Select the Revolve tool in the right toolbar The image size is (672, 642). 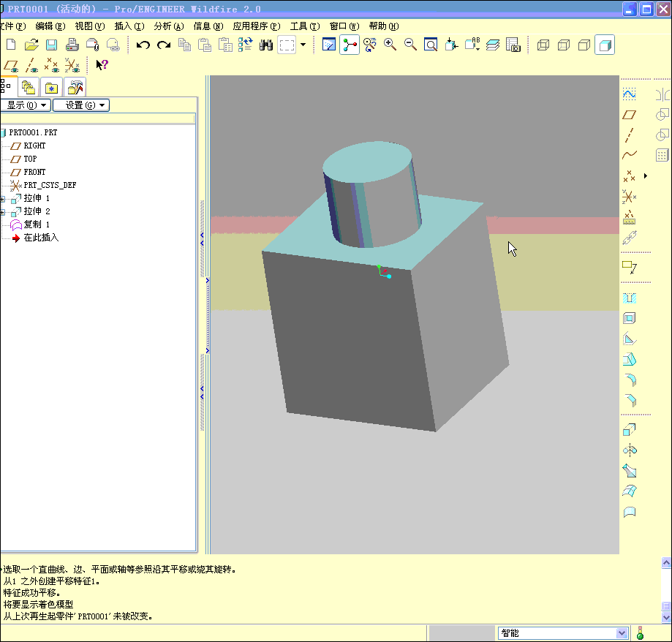(x=629, y=450)
